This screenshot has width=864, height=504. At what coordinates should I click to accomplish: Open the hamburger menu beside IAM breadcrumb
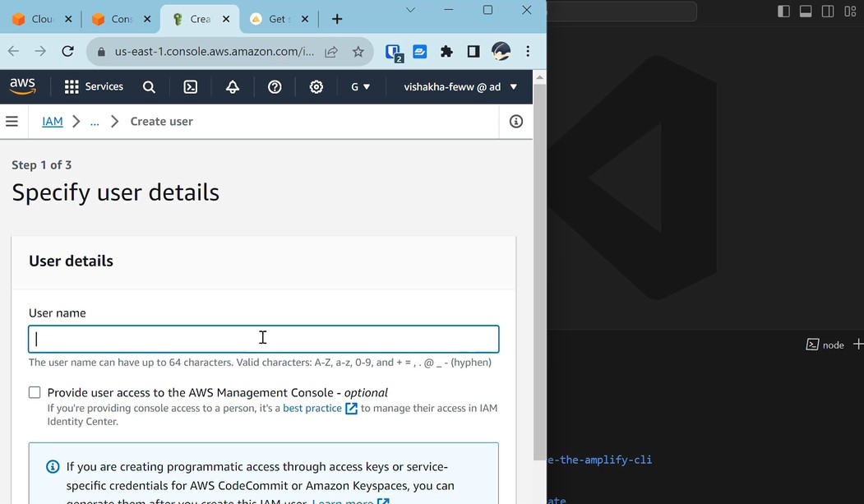tap(12, 121)
